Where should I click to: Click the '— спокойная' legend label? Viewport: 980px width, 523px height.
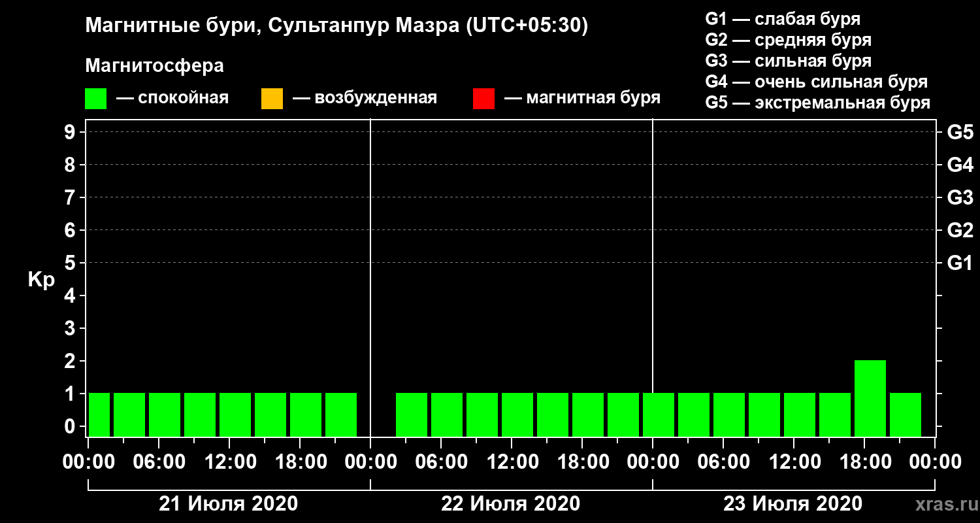(x=172, y=99)
